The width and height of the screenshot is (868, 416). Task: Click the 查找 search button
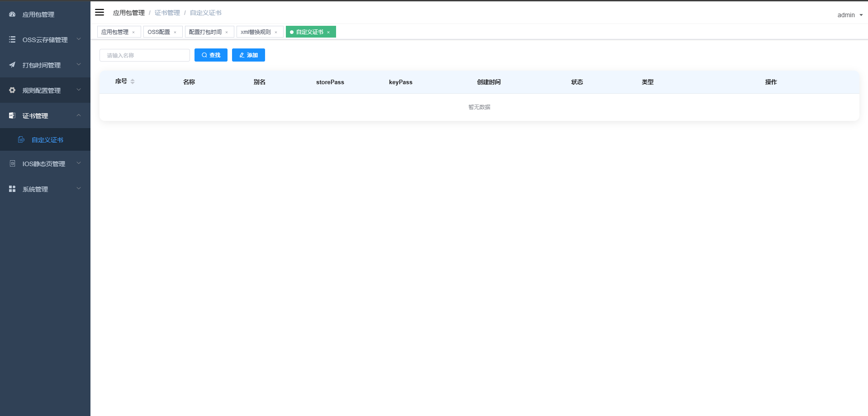click(211, 55)
